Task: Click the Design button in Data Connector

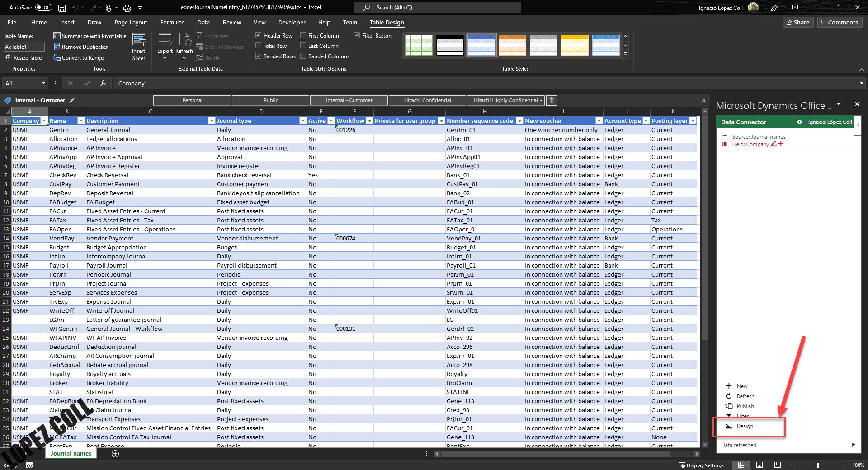Action: pyautogui.click(x=744, y=426)
